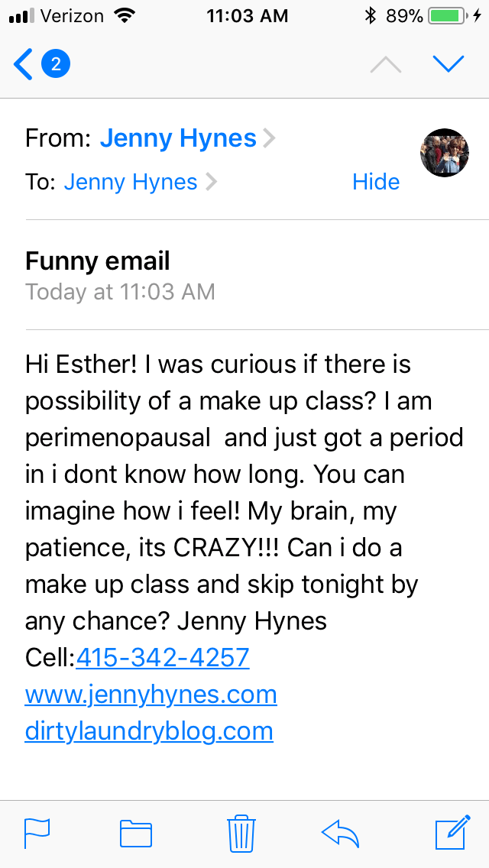The height and width of the screenshot is (868, 489).
Task: Tap the Bluetooth icon in status bar
Action: click(371, 15)
